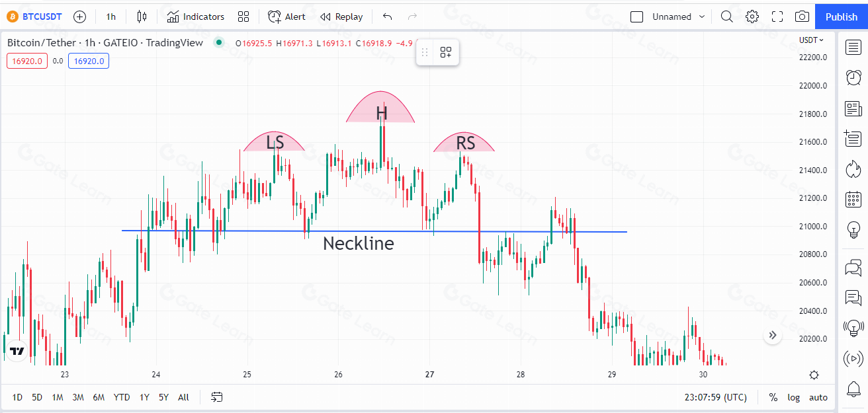Open the candlestick chart style selector

pyautogui.click(x=142, y=17)
